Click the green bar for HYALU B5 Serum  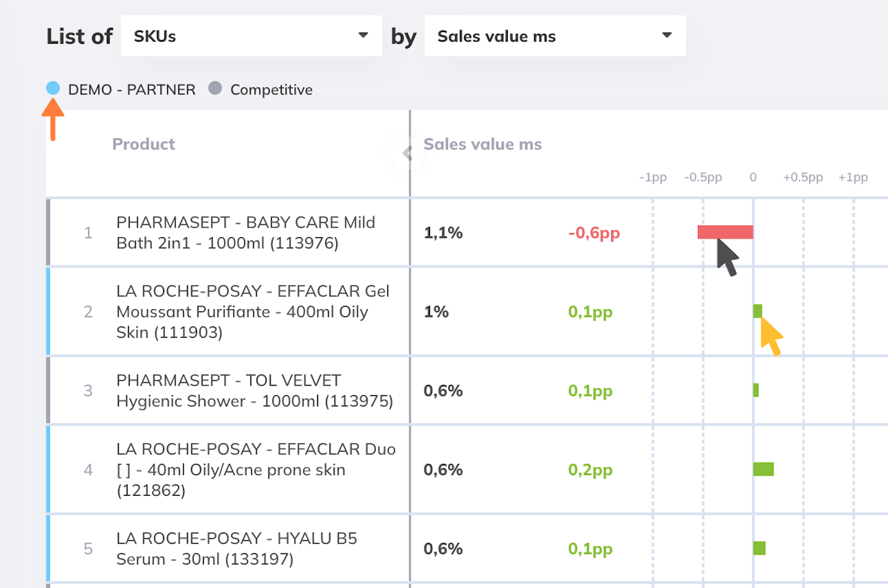click(760, 548)
